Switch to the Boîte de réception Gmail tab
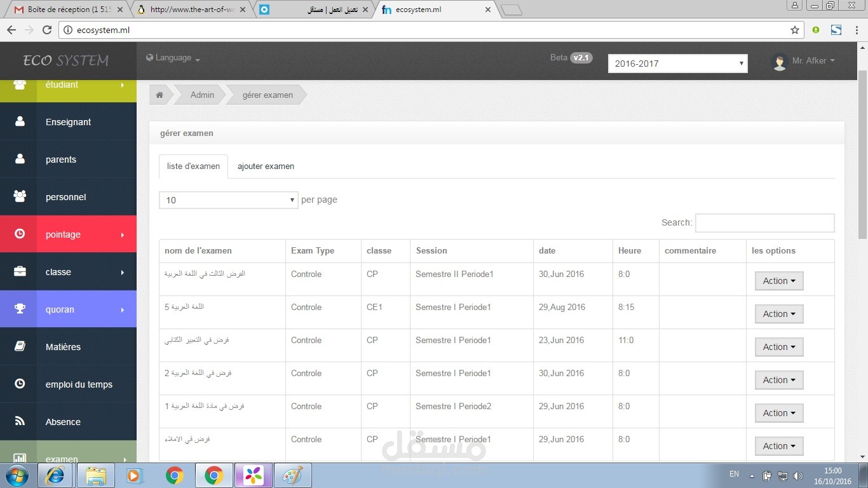 [x=64, y=10]
